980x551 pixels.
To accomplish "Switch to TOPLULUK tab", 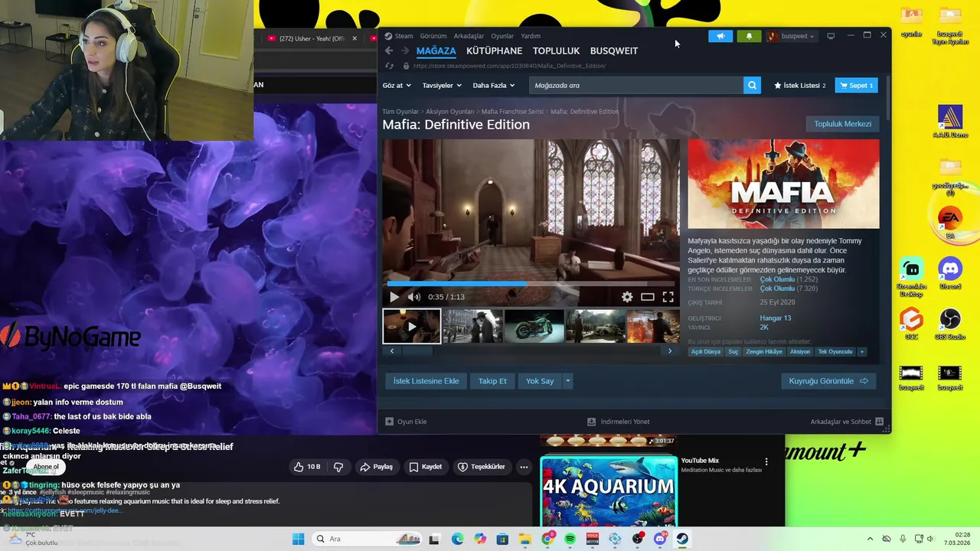I will [556, 51].
